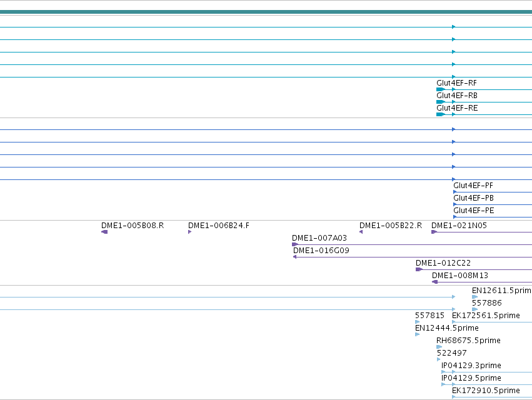
Task: Click the RH68675.5prime light blue arrow glyph
Action: pyautogui.click(x=439, y=347)
